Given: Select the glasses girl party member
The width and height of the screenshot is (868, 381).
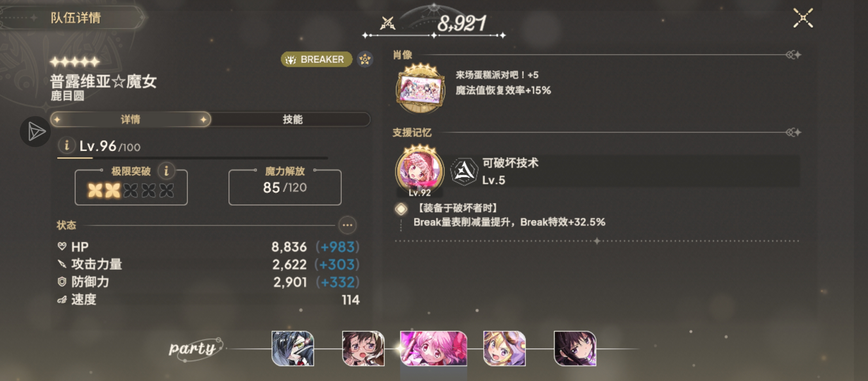Looking at the screenshot, I should pos(363,348).
